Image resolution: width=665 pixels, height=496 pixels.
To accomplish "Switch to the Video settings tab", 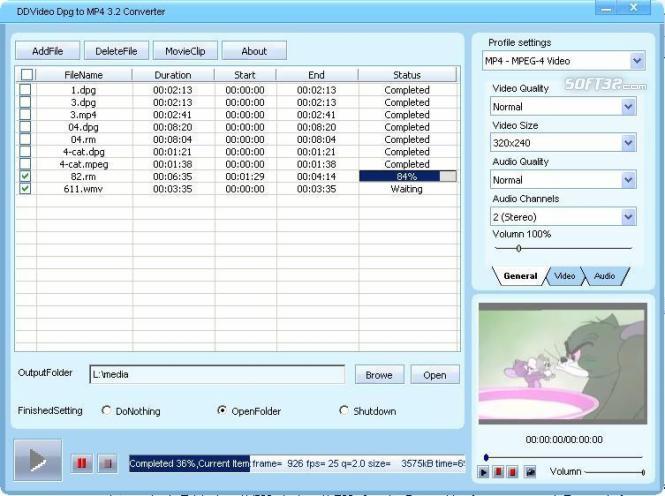I will (x=564, y=276).
